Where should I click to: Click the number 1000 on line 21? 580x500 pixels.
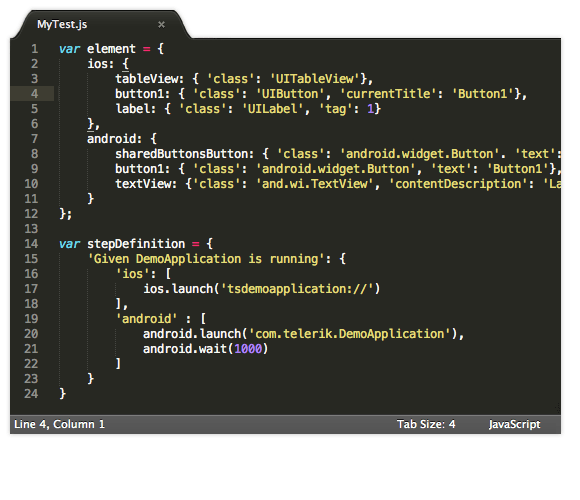[x=248, y=349]
